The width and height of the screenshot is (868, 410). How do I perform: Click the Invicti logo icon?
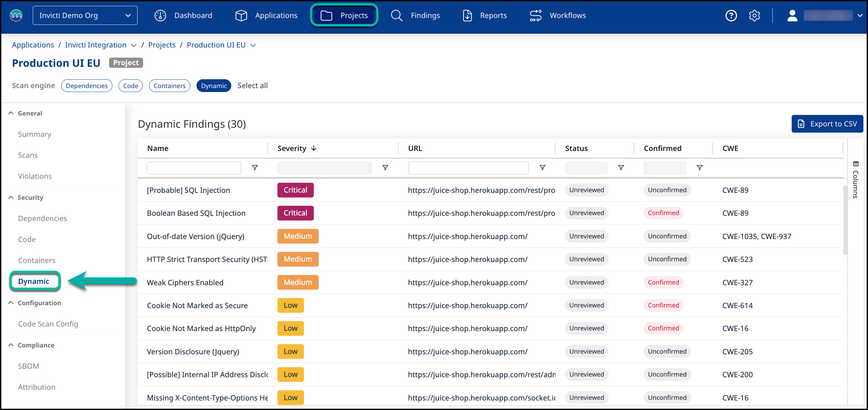[16, 15]
